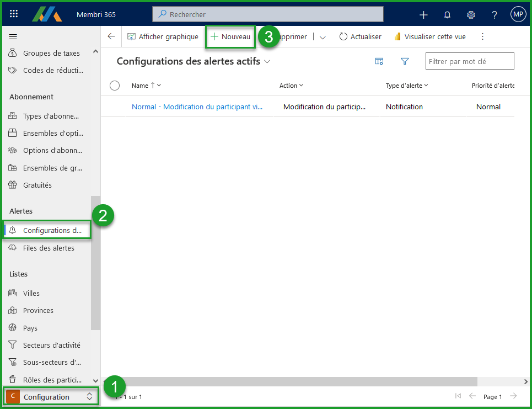Viewport: 532px width, 409px height.
Task: Open the Type d'alerte column dropdown
Action: pos(407,86)
